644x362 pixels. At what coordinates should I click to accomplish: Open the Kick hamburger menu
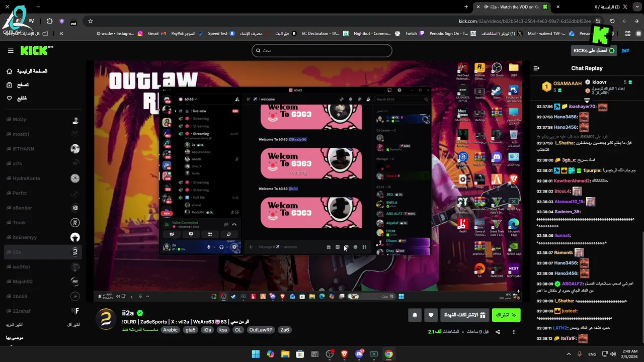click(x=11, y=51)
